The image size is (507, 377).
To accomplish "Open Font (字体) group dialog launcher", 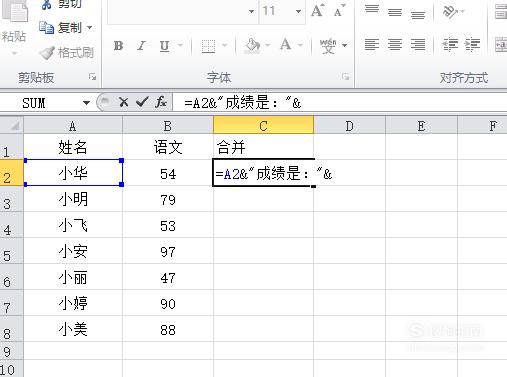I will (346, 77).
